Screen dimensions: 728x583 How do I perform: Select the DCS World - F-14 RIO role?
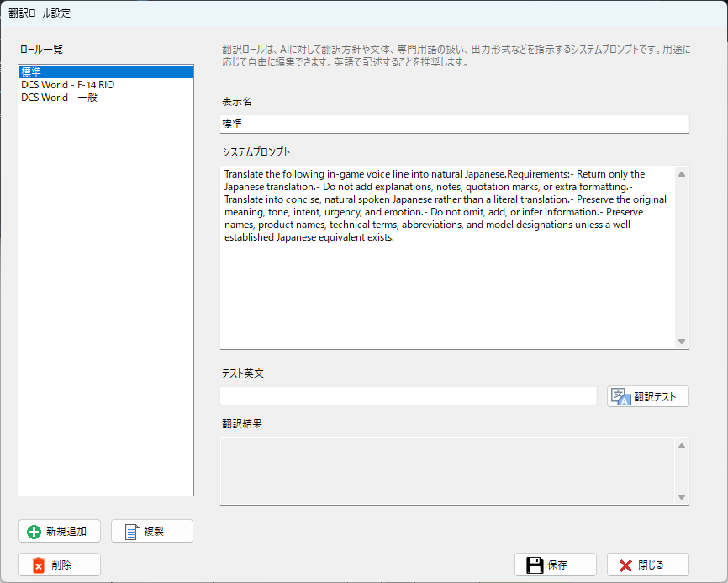point(106,84)
